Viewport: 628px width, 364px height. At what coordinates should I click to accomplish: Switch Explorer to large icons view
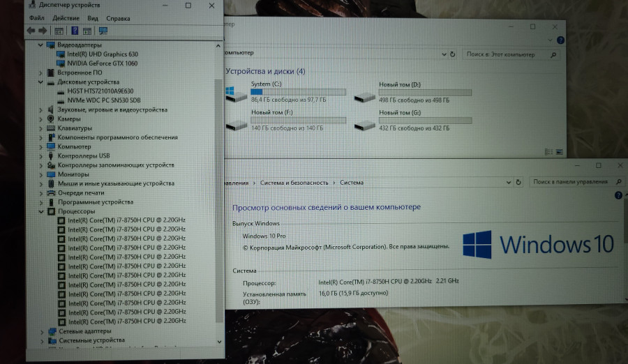[559, 152]
